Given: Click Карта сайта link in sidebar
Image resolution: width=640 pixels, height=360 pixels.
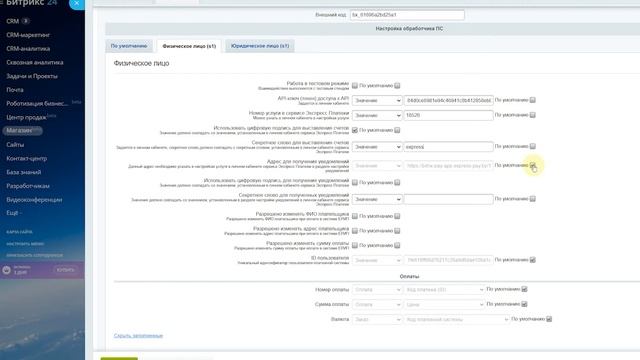Looking at the screenshot, I should (x=19, y=232).
